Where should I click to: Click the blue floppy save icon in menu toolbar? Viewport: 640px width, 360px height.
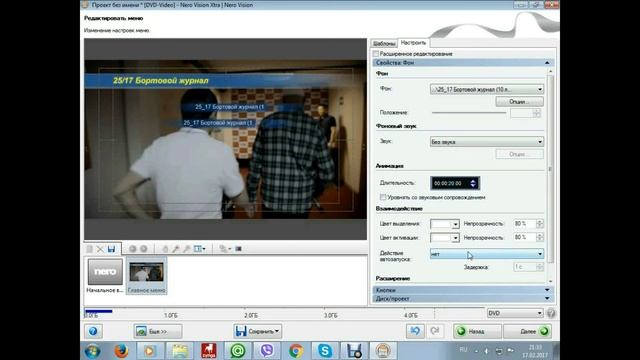(x=111, y=249)
